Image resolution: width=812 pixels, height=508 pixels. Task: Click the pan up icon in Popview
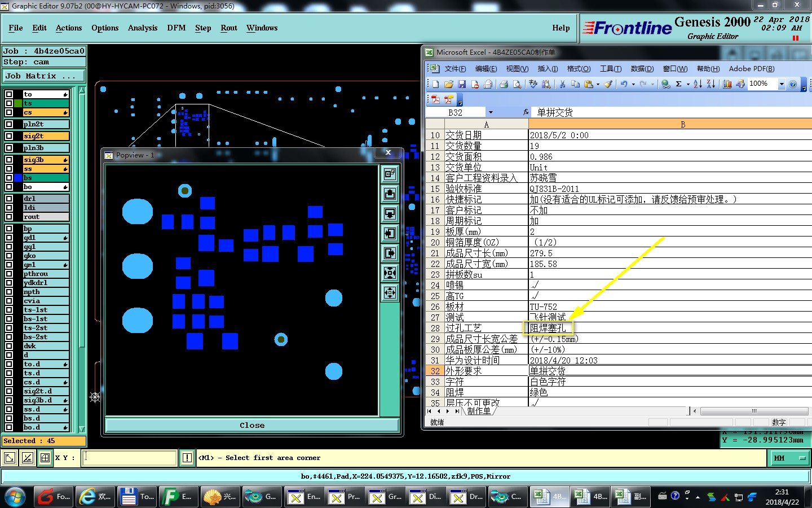(390, 194)
